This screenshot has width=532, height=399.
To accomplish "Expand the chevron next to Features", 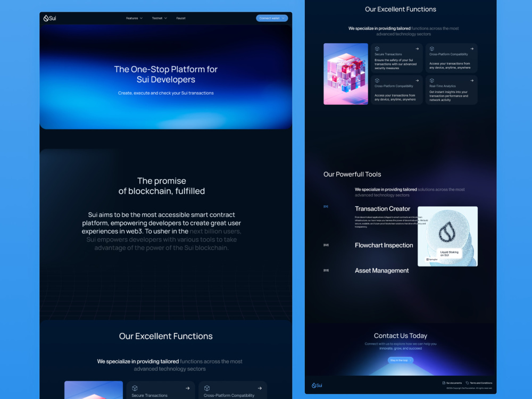I will tap(141, 18).
